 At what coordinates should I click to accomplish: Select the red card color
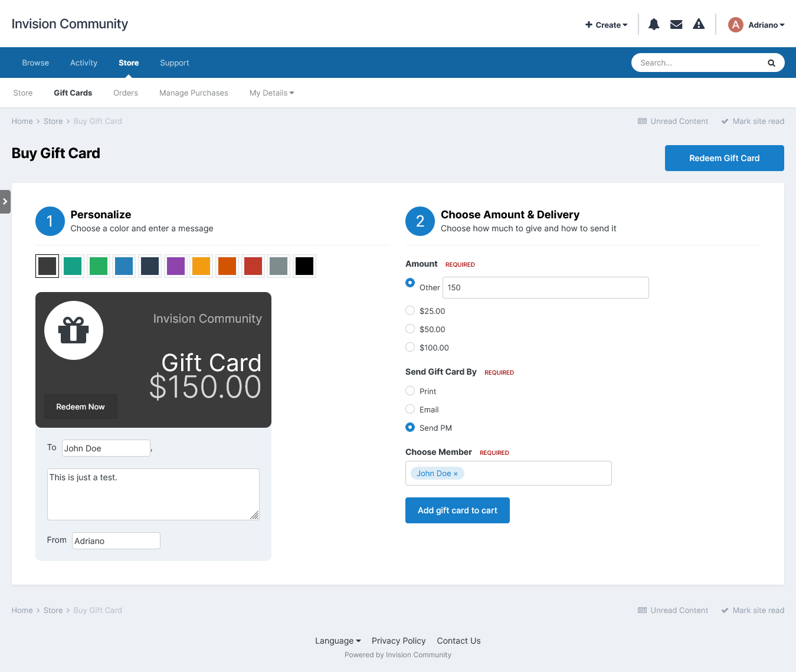point(253,266)
